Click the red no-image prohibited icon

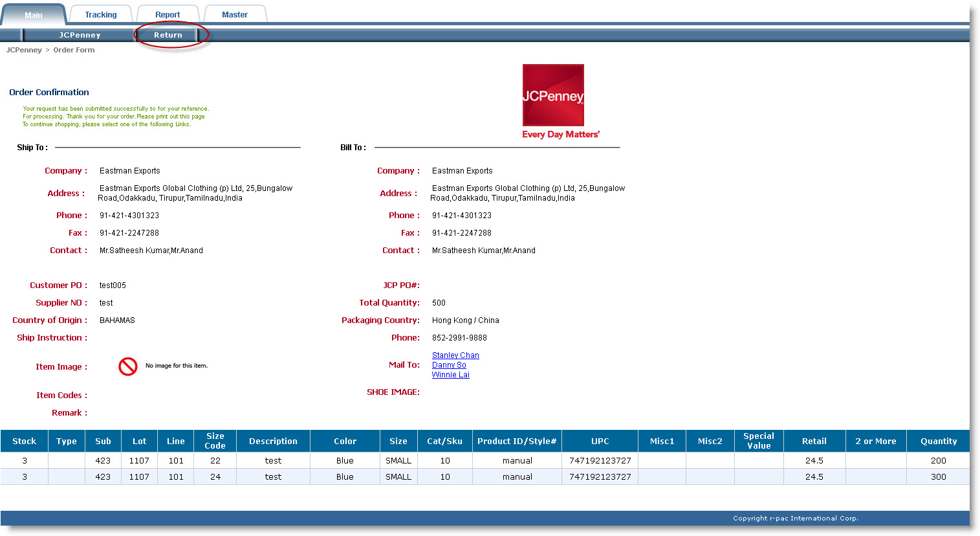click(x=128, y=366)
